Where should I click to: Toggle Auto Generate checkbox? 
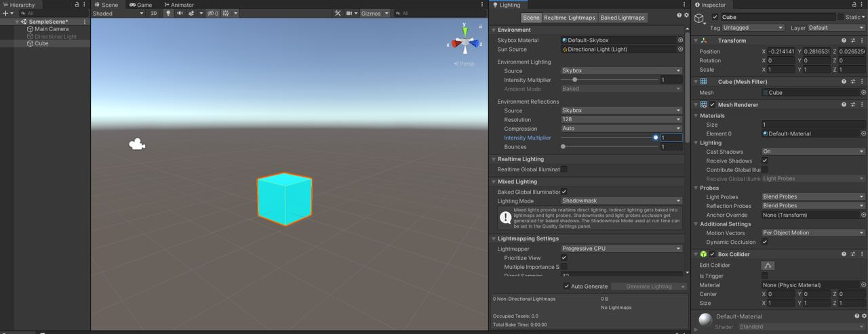567,286
